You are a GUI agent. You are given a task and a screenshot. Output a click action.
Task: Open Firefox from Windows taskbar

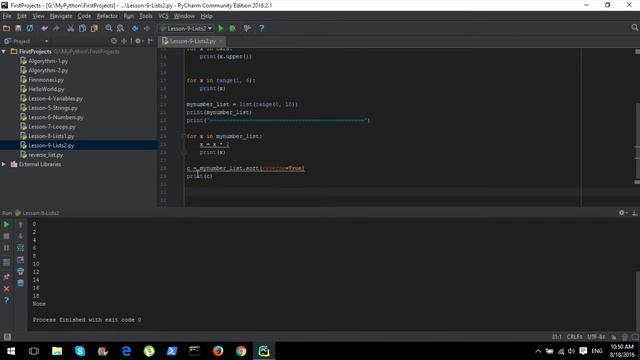[218, 351]
